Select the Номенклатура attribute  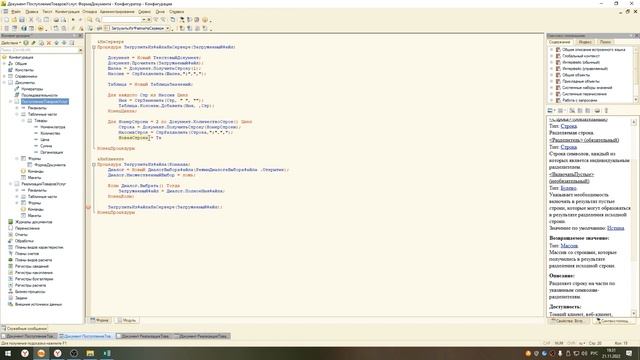pyautogui.click(x=53, y=127)
